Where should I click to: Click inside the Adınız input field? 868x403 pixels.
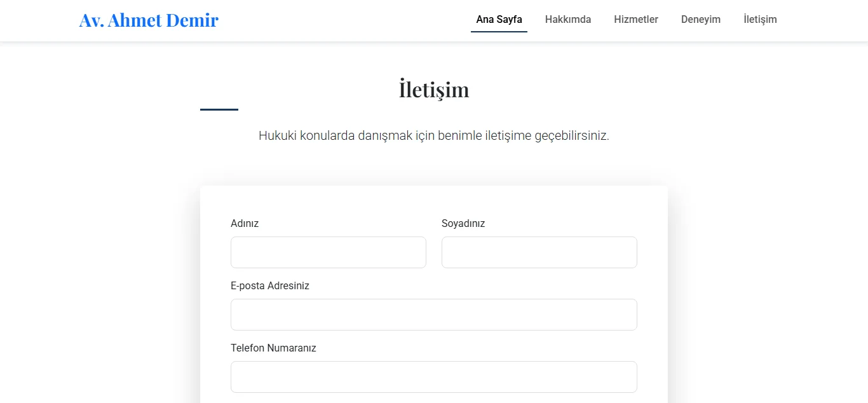tap(328, 252)
